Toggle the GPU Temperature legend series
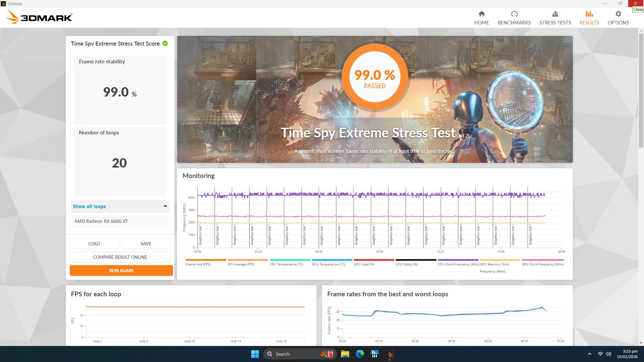The image size is (644, 362). coord(332,262)
